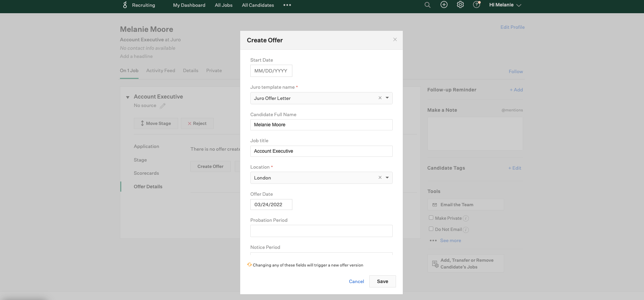This screenshot has width=644, height=300.
Task: Click the Create Offer button on page
Action: pyautogui.click(x=210, y=166)
